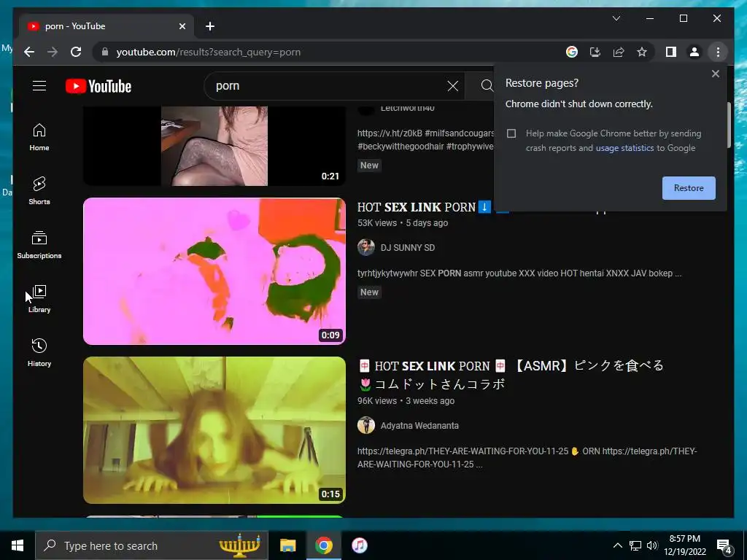The width and height of the screenshot is (747, 560).
Task: Open History from the sidebar
Action: coord(39,352)
